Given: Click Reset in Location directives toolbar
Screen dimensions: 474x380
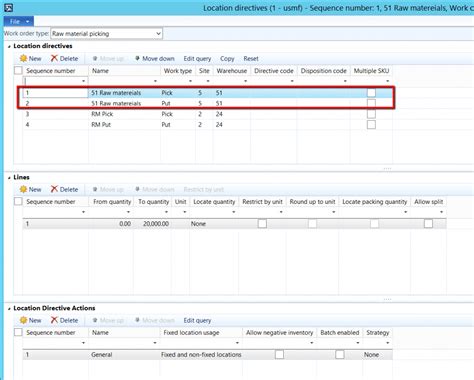Looking at the screenshot, I should tap(251, 59).
